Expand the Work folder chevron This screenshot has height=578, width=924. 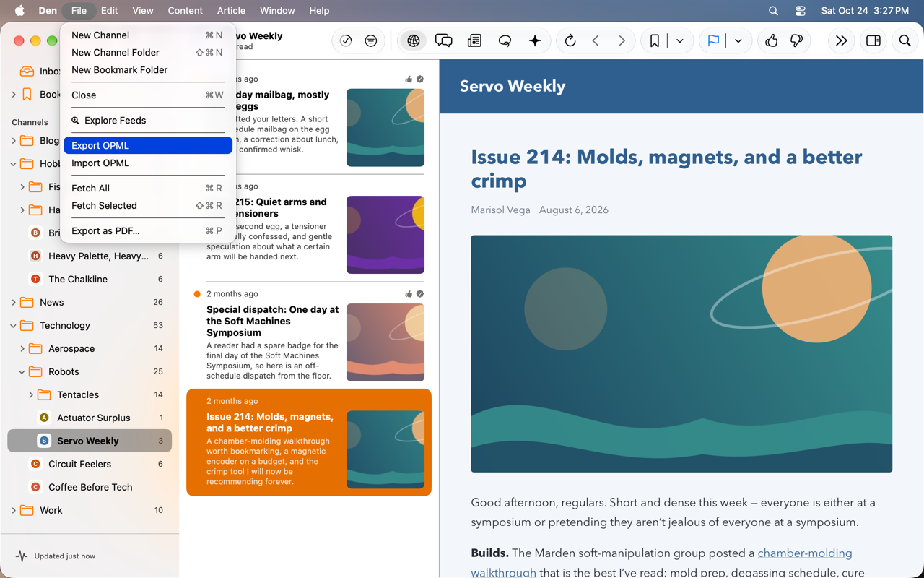point(14,511)
